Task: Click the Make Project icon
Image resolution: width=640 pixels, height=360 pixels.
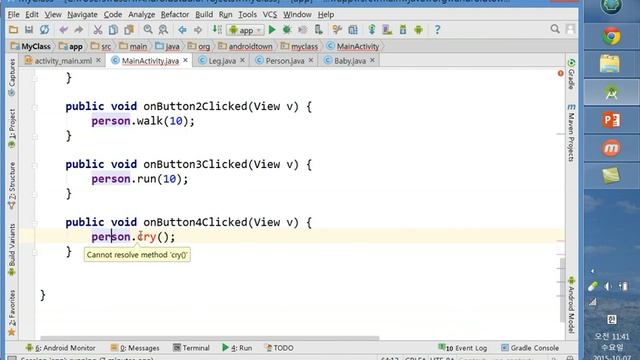Action: (x=217, y=30)
